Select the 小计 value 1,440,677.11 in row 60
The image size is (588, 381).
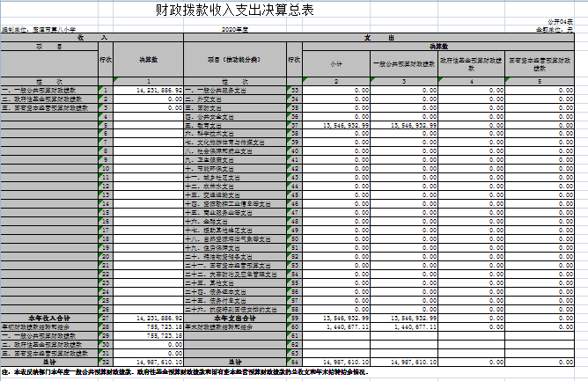[x=336, y=327]
